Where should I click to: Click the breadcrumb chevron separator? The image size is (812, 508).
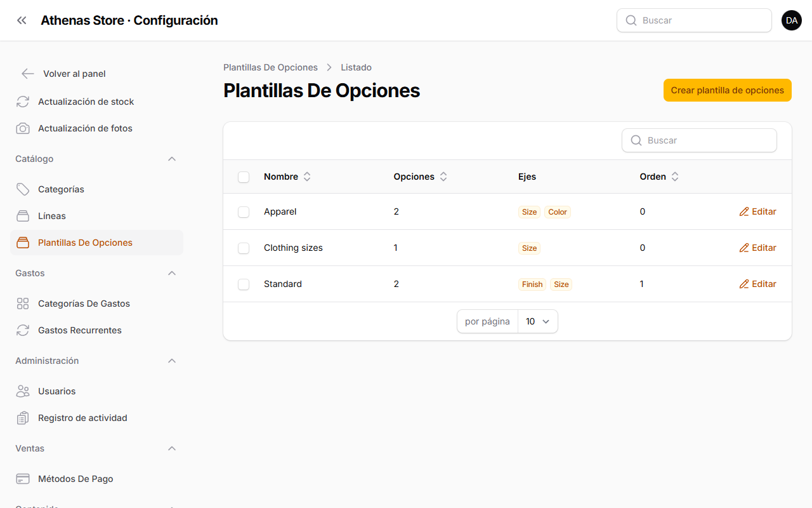[x=329, y=67]
